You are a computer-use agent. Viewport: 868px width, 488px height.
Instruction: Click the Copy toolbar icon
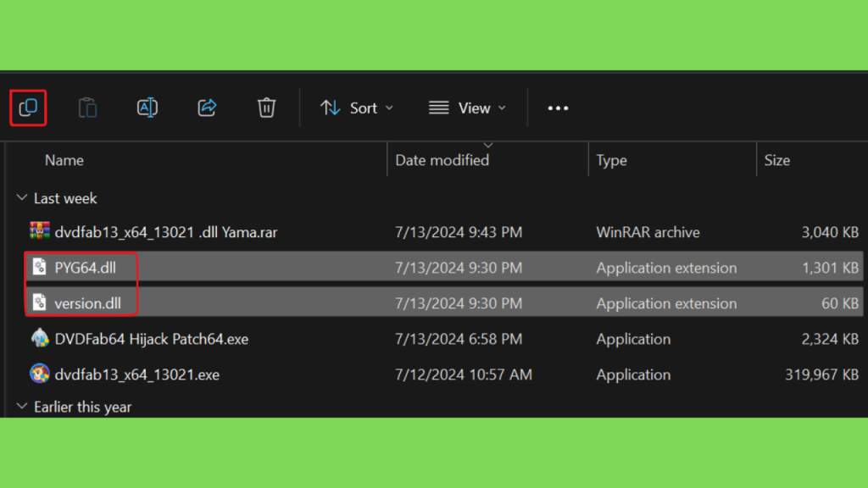coord(28,108)
